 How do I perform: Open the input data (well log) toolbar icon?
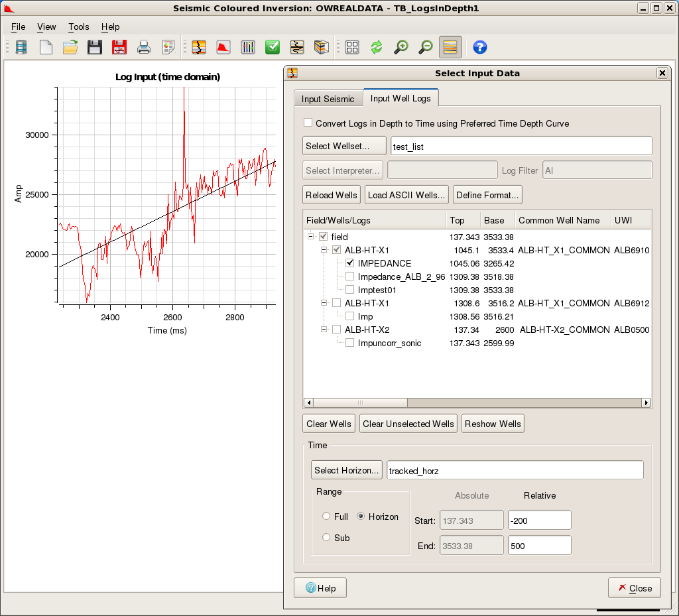click(199, 47)
